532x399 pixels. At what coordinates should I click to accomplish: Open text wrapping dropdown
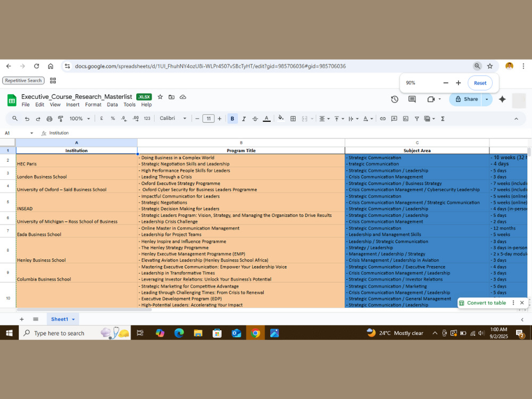coord(353,119)
